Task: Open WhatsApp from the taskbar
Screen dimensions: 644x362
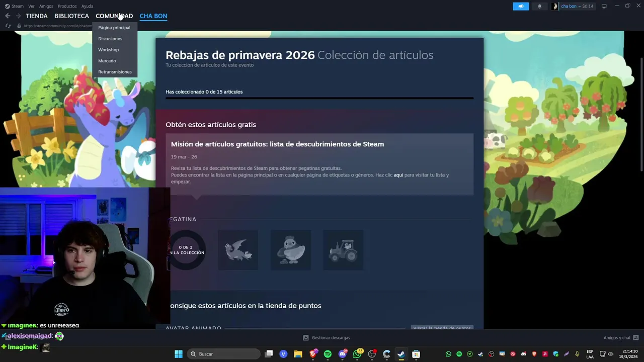Action: (358, 354)
